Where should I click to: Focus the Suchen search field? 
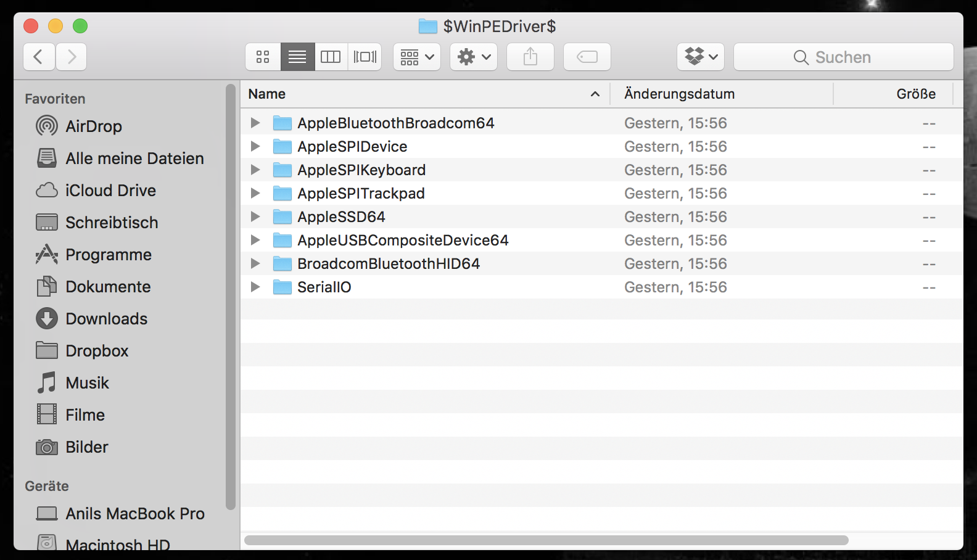click(844, 57)
